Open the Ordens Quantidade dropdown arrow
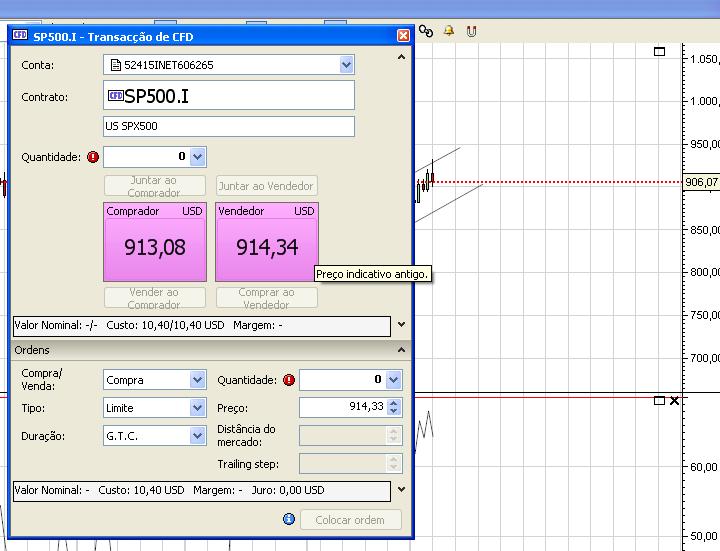Viewport: 720px width, 551px height. 394,380
